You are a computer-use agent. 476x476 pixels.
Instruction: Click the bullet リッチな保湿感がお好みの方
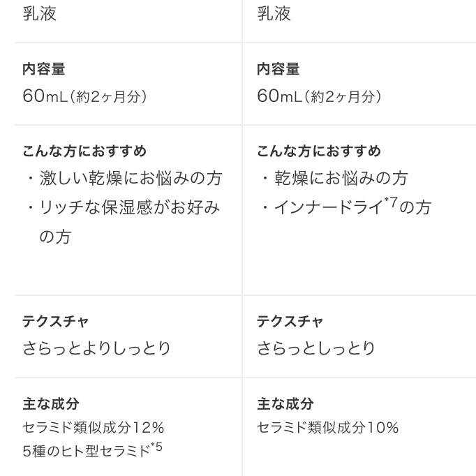(131, 208)
